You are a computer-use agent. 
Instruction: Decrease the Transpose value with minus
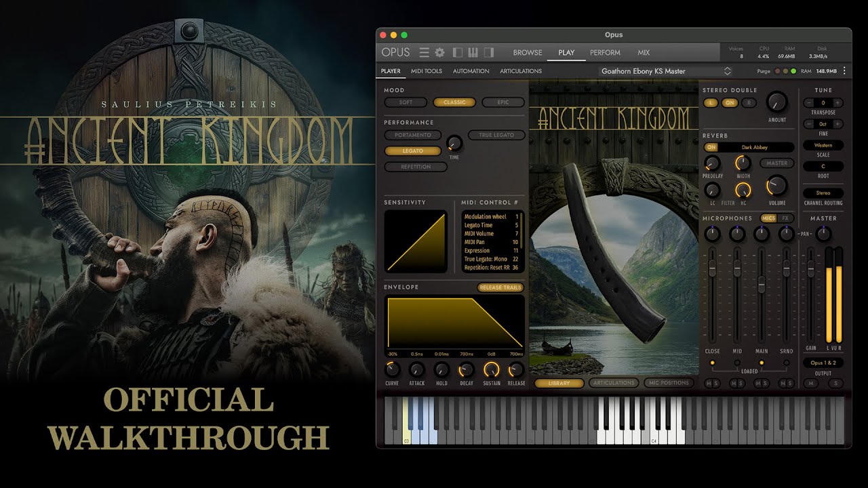pos(808,103)
